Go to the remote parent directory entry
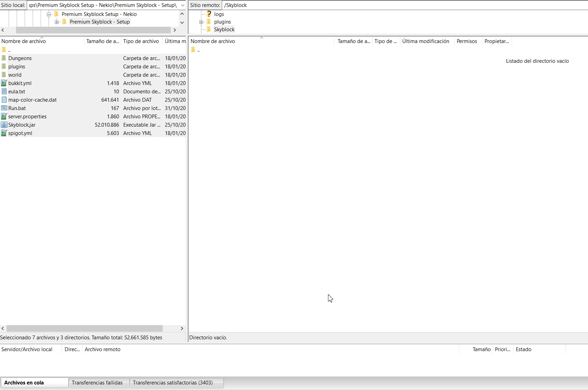 (x=198, y=50)
